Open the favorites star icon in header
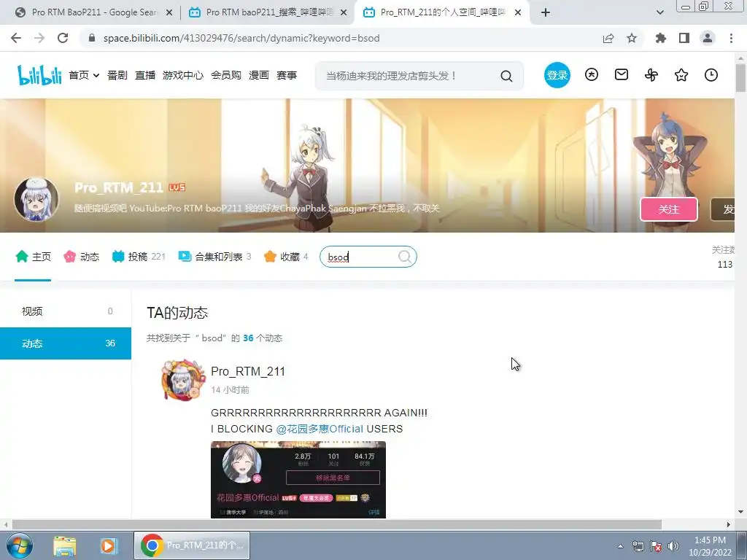This screenshot has height=560, width=747. click(681, 75)
